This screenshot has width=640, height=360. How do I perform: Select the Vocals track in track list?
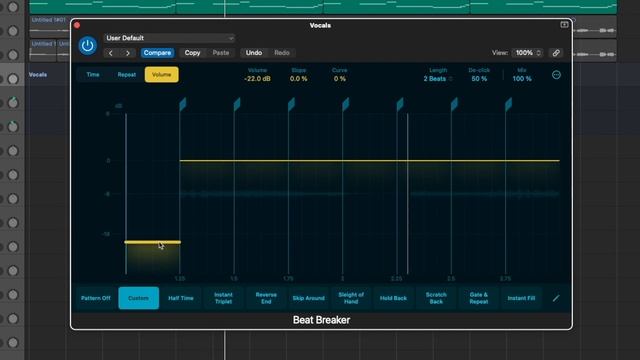point(38,75)
